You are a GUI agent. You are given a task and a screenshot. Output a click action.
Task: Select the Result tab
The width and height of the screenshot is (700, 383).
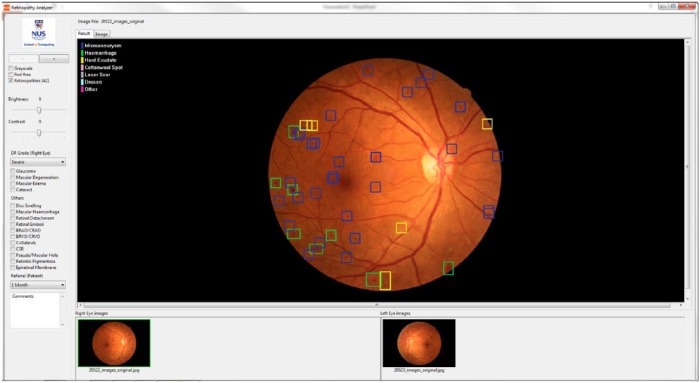click(x=84, y=33)
